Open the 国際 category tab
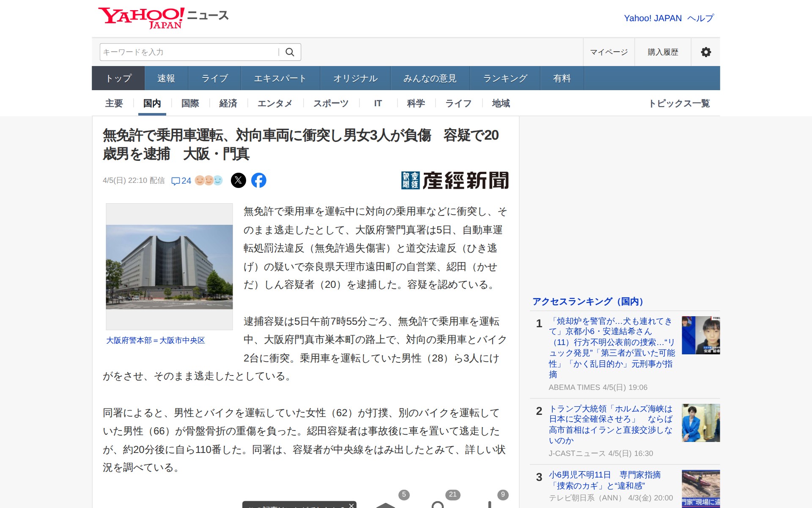Screen dimensions: 812x508 coord(190,103)
